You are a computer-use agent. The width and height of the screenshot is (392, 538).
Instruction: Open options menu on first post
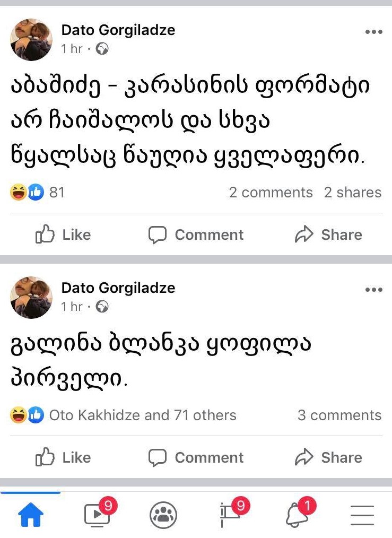pos(373,32)
